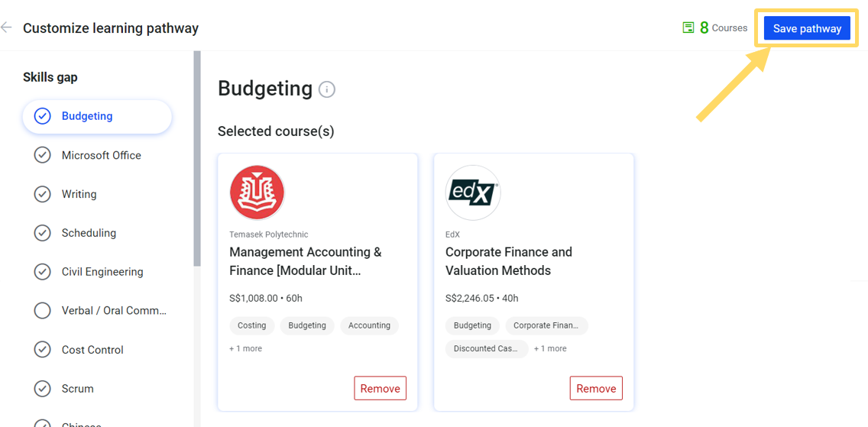Toggle the Writing check circle
The width and height of the screenshot is (868, 427).
click(43, 194)
